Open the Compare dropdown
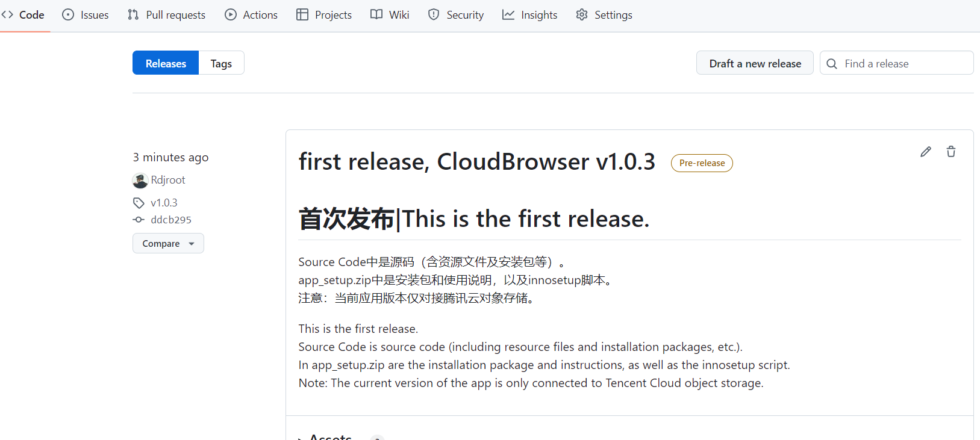This screenshot has height=440, width=980. pos(168,243)
